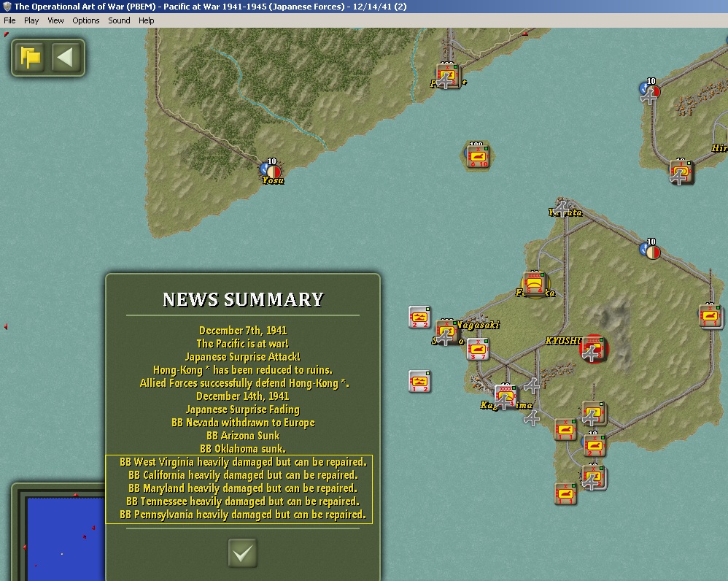Viewport: 728px width, 581px height.
Task: Click the 'BB Arizona Sunk' line
Action: pos(243,436)
